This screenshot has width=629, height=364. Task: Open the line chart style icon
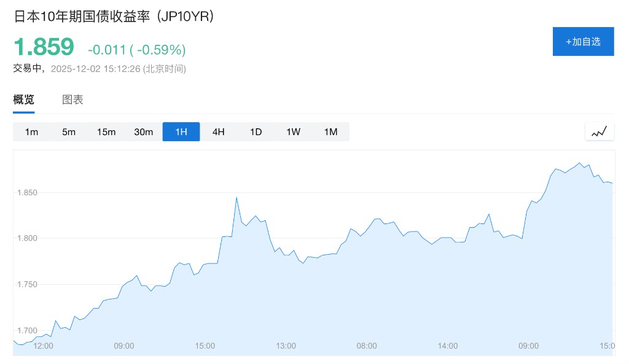599,131
